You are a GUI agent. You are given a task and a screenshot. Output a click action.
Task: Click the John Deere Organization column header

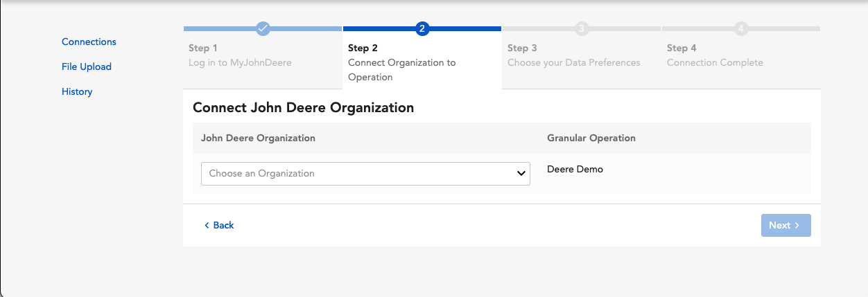[x=258, y=138]
